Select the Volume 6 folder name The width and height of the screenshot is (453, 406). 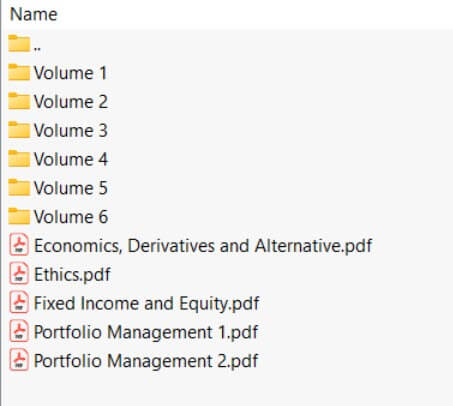pos(71,217)
